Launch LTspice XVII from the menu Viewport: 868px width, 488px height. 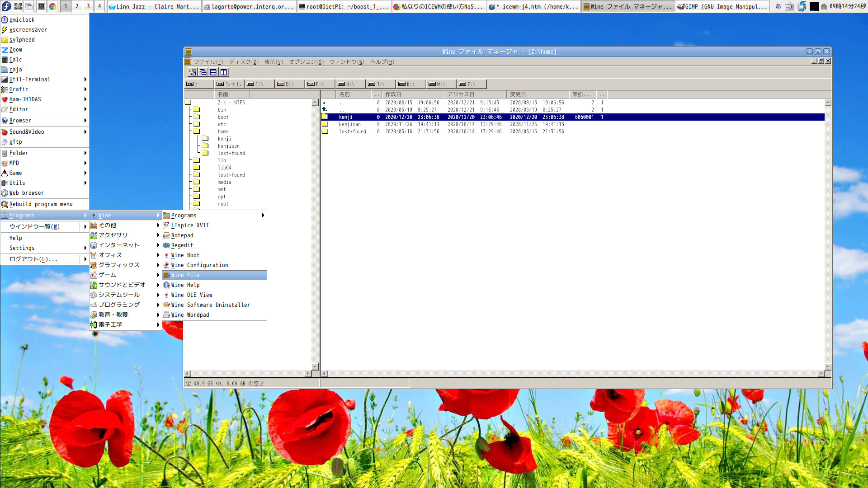pos(190,225)
